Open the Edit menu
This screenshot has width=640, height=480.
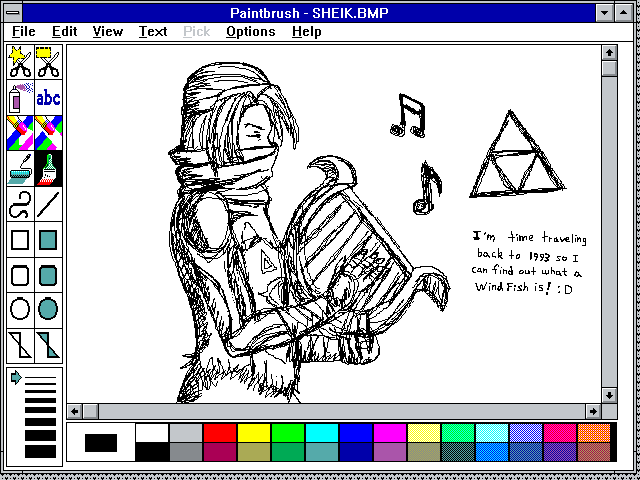click(x=64, y=31)
